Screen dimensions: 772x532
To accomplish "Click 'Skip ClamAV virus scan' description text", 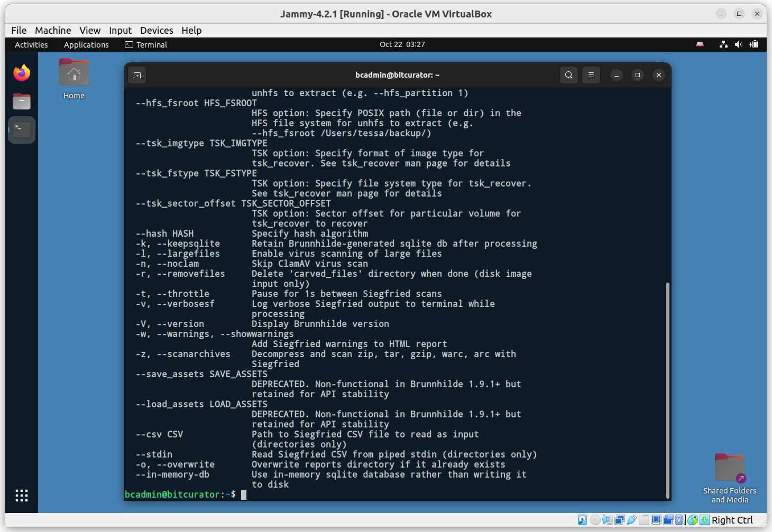I will pyautogui.click(x=310, y=264).
